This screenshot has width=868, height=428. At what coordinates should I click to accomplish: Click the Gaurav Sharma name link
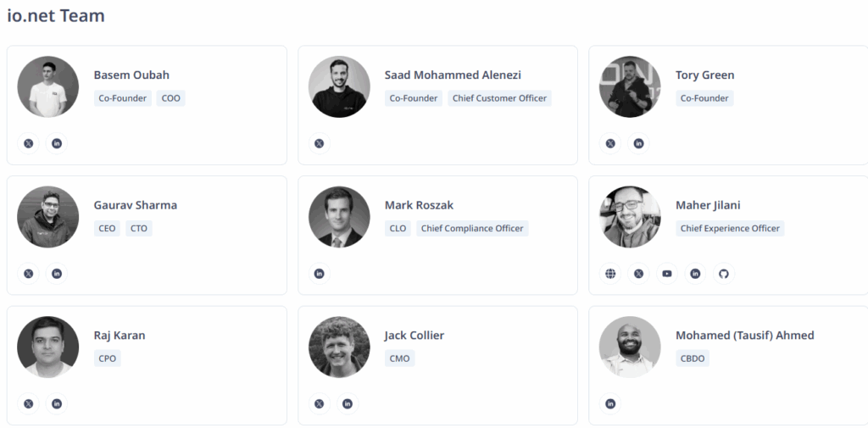tap(136, 205)
